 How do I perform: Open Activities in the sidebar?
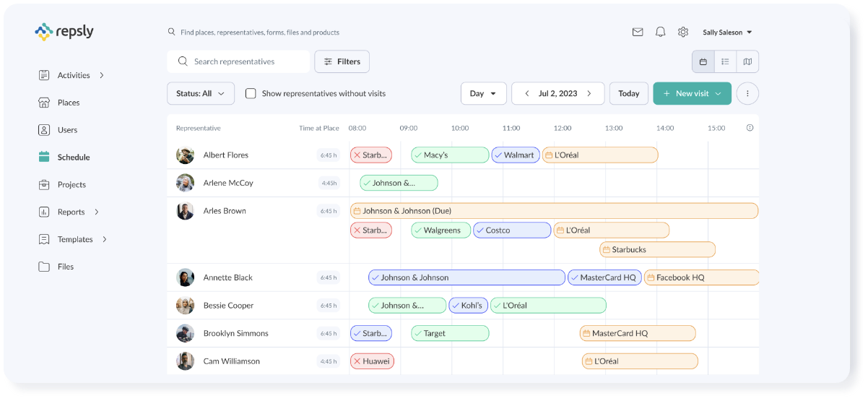74,75
